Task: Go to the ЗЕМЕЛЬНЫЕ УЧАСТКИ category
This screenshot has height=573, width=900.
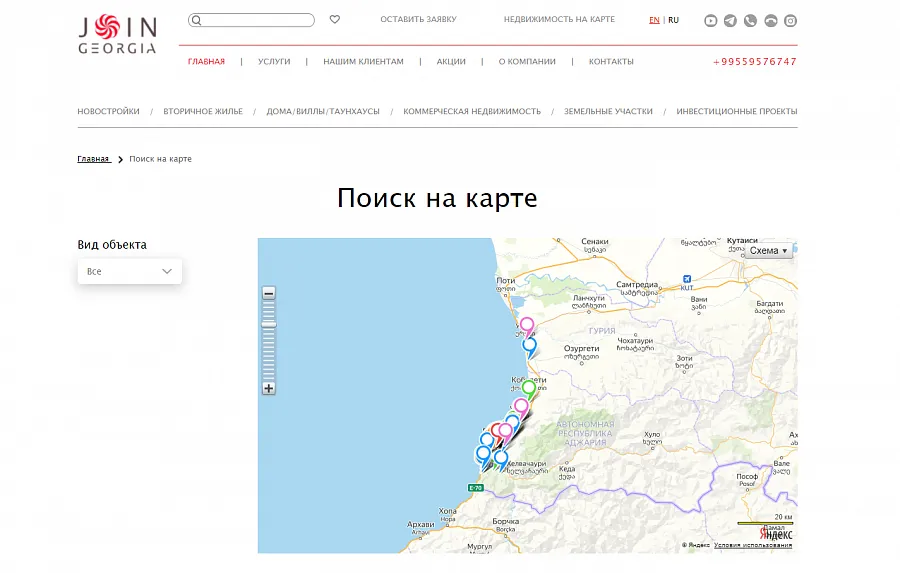Action: coord(608,111)
